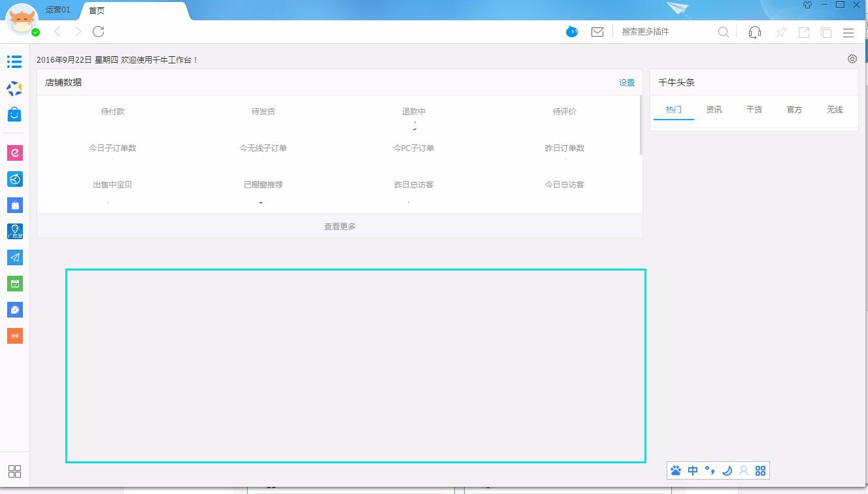Open the 广告宝 location pin plugin
Image resolution: width=868 pixels, height=494 pixels.
click(x=14, y=230)
